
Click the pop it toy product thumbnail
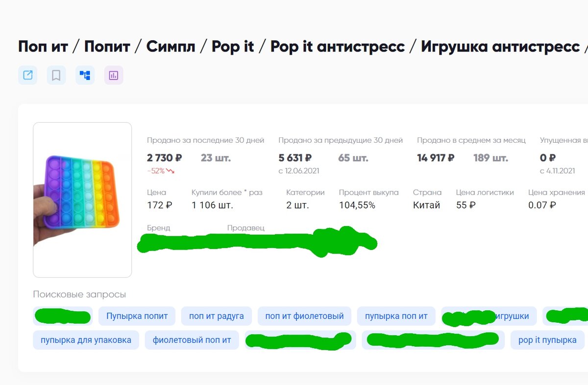click(82, 200)
